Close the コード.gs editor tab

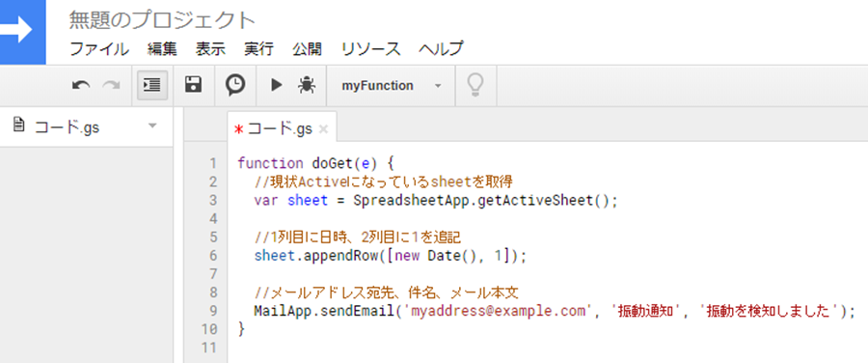(324, 129)
